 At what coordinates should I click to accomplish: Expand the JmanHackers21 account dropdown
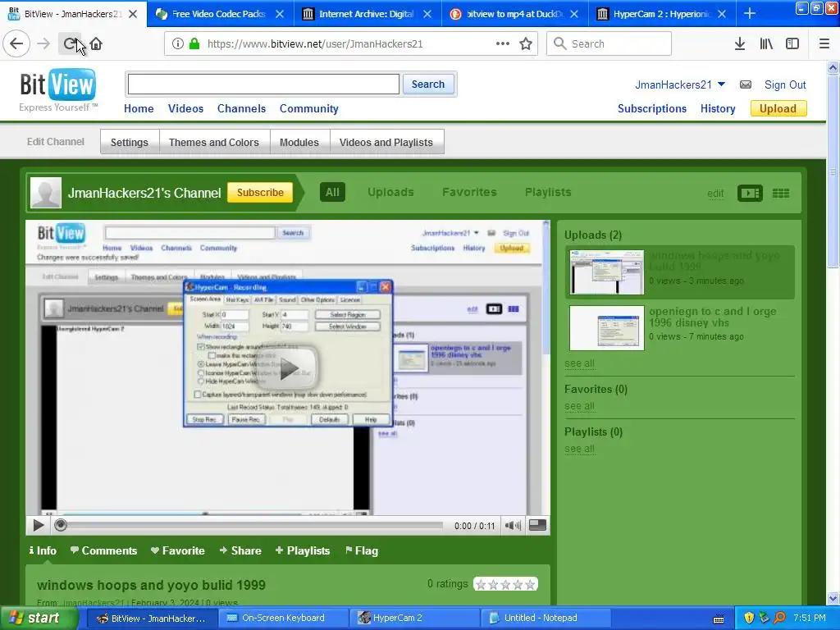(x=721, y=84)
